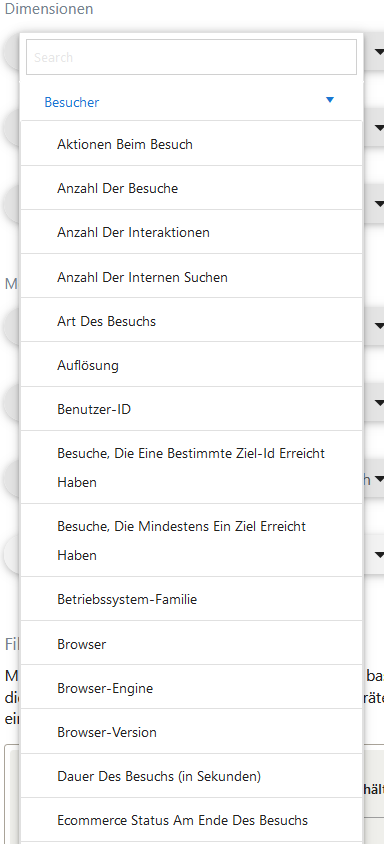
Task: Choose Anzahl Der Besuche entry
Action: click(x=191, y=188)
